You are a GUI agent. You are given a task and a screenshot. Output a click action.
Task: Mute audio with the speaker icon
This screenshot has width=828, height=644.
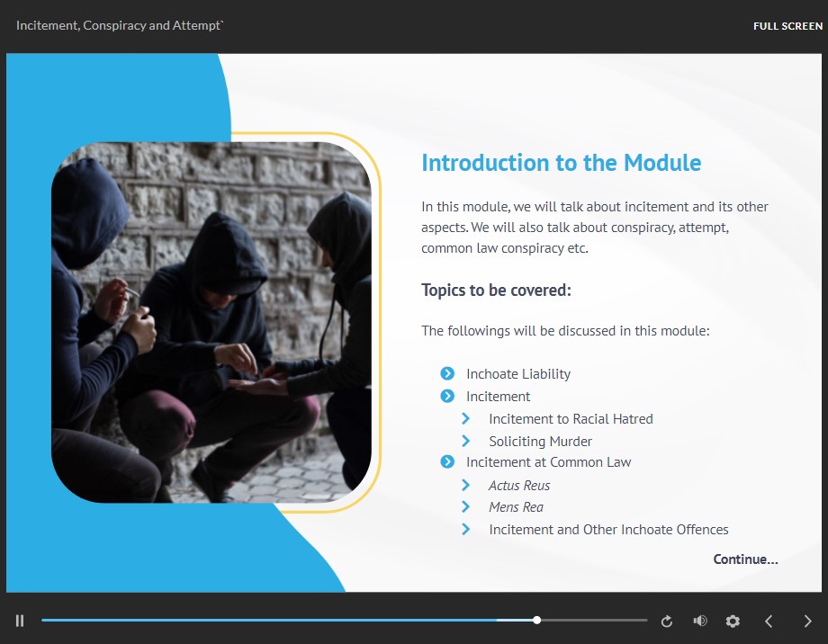[700, 621]
